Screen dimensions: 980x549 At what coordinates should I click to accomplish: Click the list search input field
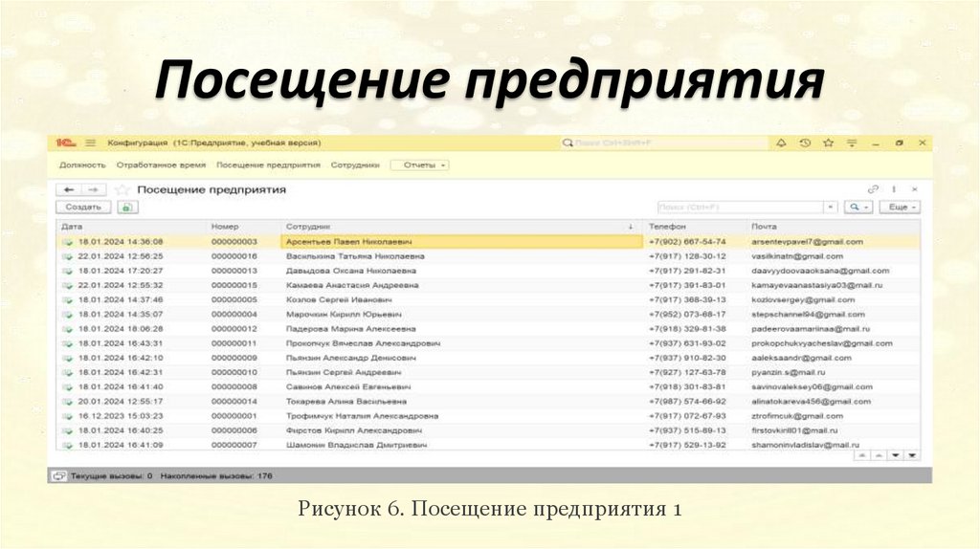click(x=741, y=208)
